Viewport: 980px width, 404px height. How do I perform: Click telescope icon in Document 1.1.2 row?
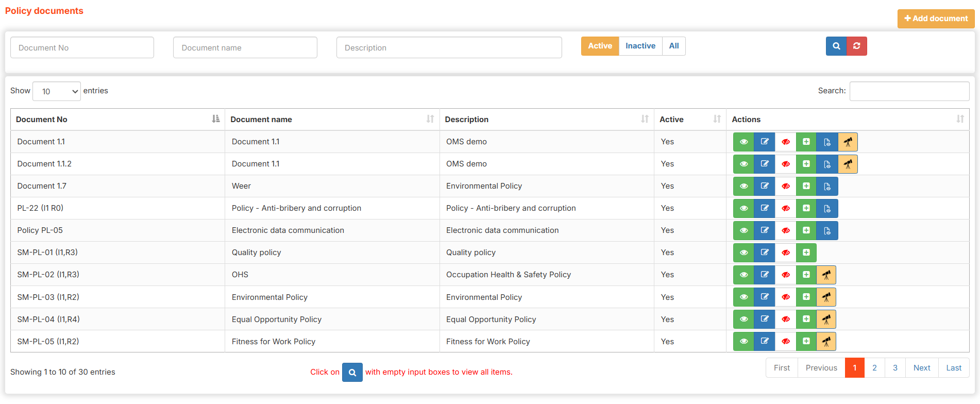coord(848,164)
